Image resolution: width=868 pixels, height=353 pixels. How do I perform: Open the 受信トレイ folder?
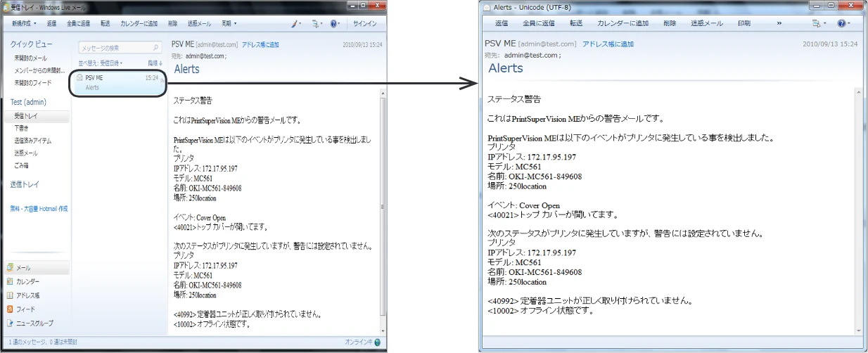click(x=37, y=117)
